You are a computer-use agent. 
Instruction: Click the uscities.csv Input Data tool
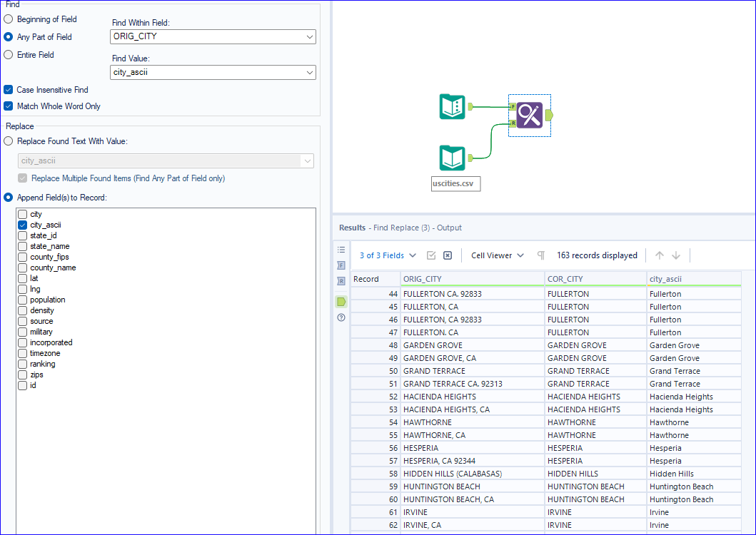452,158
